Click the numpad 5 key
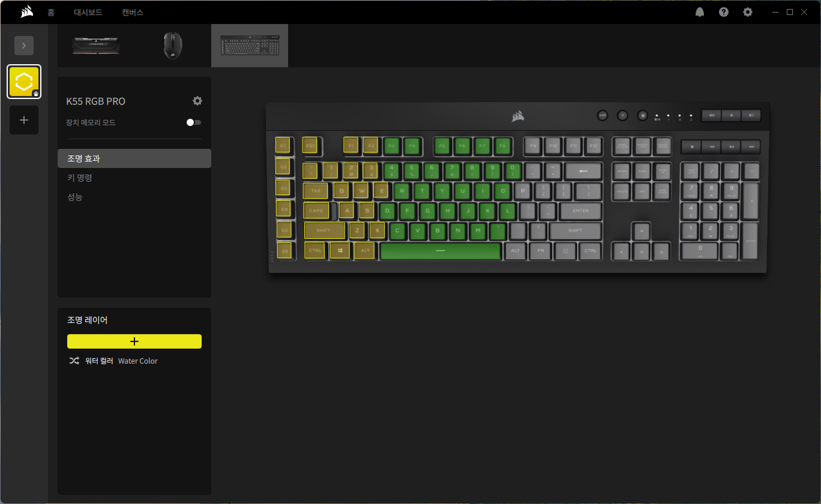 click(711, 211)
